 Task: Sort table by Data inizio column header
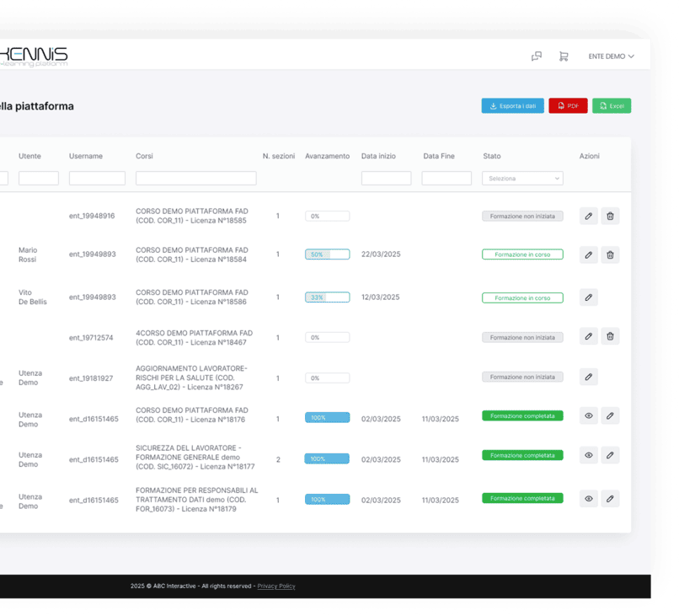click(x=378, y=156)
